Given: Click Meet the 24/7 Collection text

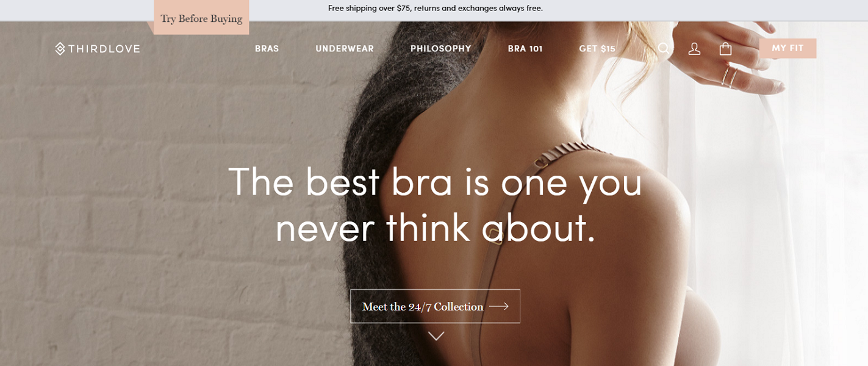Looking at the screenshot, I should tap(423, 307).
